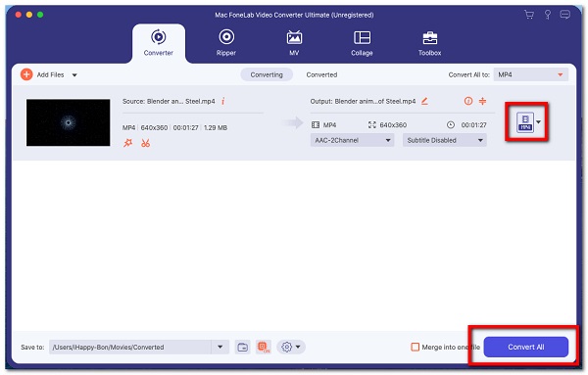Open the AAC-2Channel audio dropdown
Screen dimensions: 588x375
352,140
